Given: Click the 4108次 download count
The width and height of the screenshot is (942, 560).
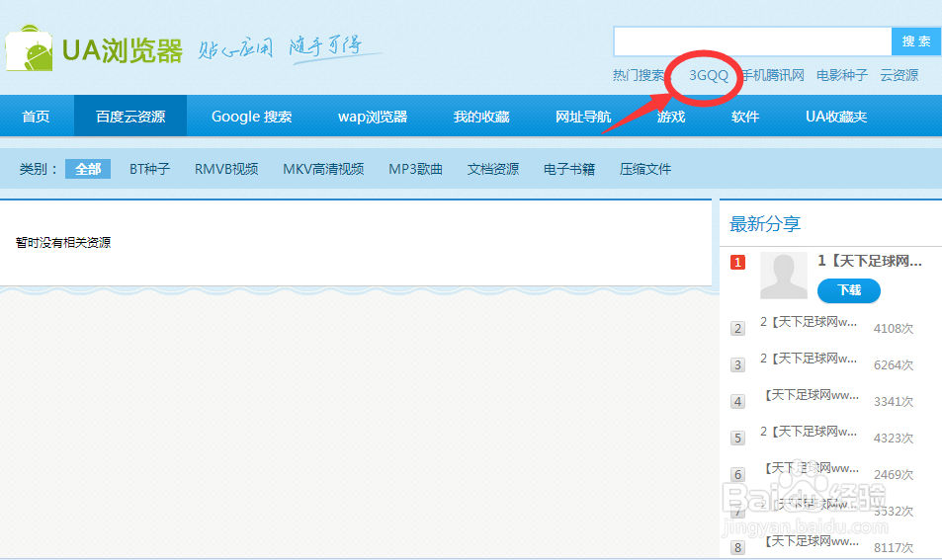Looking at the screenshot, I should coord(894,329).
